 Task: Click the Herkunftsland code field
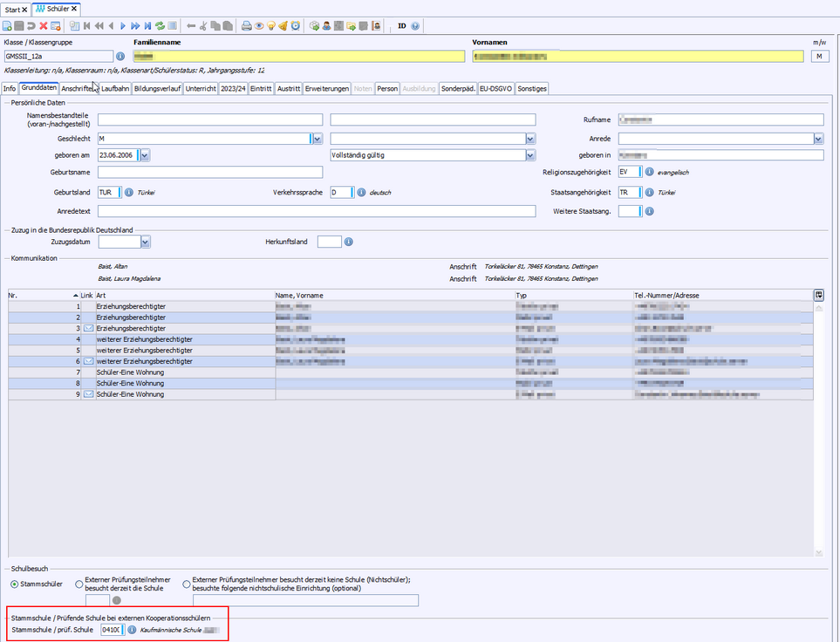coord(330,242)
